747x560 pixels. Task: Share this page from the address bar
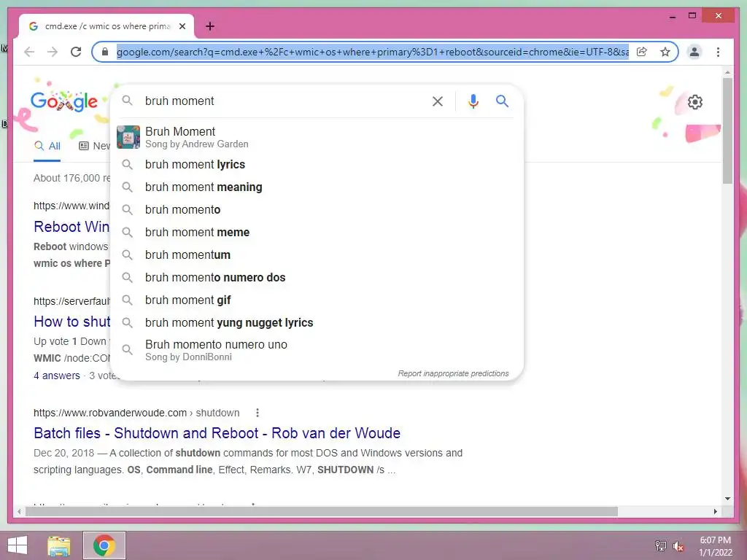(642, 52)
